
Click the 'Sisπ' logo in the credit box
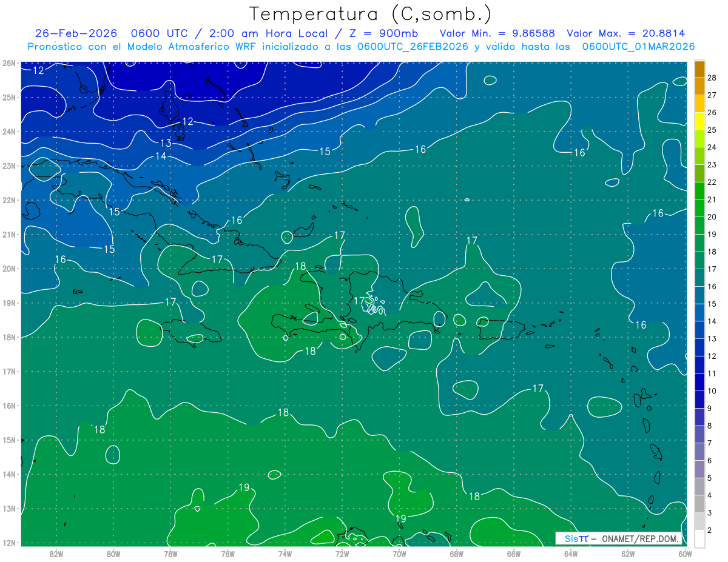[576, 538]
